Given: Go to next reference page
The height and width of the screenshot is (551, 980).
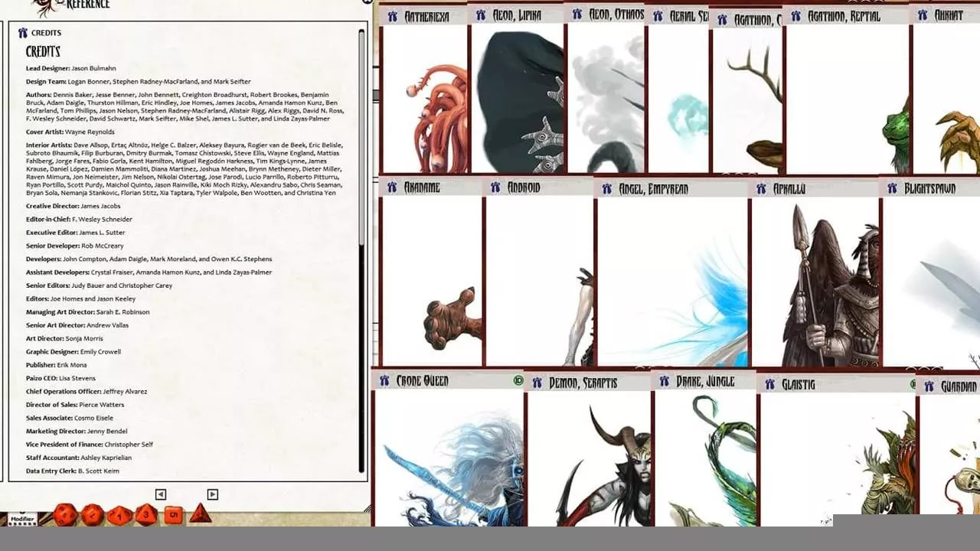Looking at the screenshot, I should click(x=213, y=494).
